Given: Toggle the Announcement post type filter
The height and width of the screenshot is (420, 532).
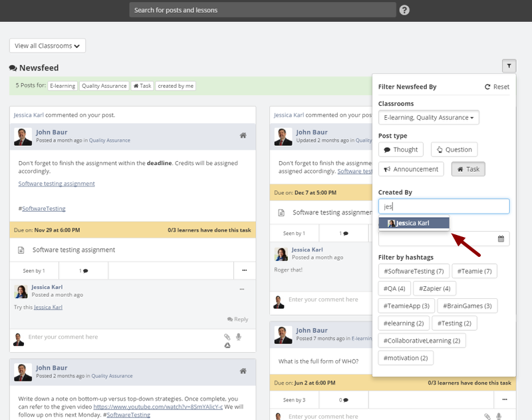Looking at the screenshot, I should coord(411,169).
